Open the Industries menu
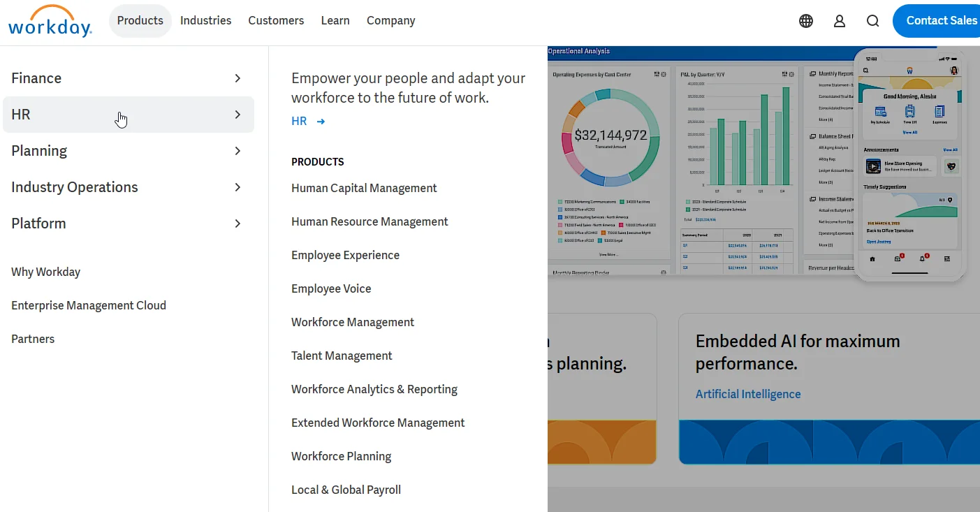The width and height of the screenshot is (980, 512). click(205, 21)
